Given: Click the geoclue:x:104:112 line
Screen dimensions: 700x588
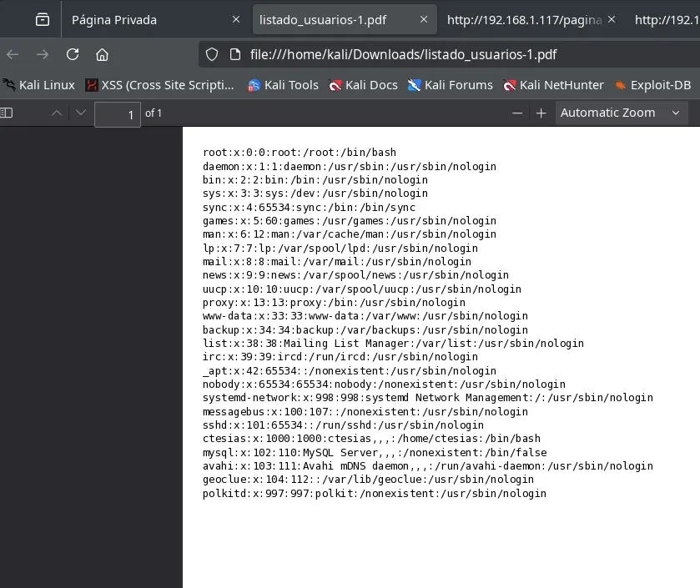Looking at the screenshot, I should pyautogui.click(x=368, y=480).
